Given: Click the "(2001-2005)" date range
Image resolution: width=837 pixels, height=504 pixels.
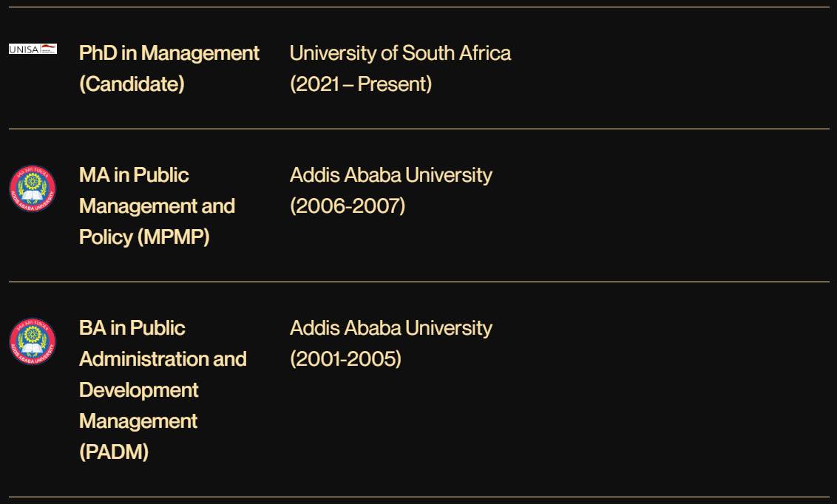Looking at the screenshot, I should click(x=345, y=359).
